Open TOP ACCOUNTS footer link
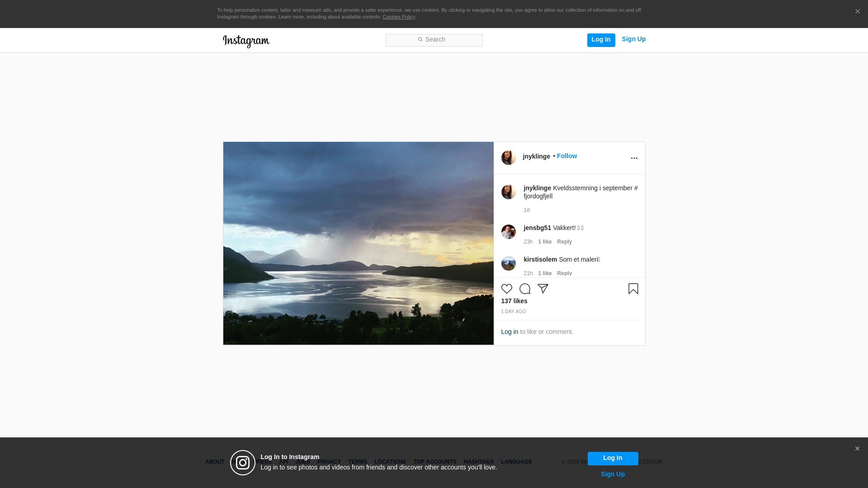 tap(435, 462)
